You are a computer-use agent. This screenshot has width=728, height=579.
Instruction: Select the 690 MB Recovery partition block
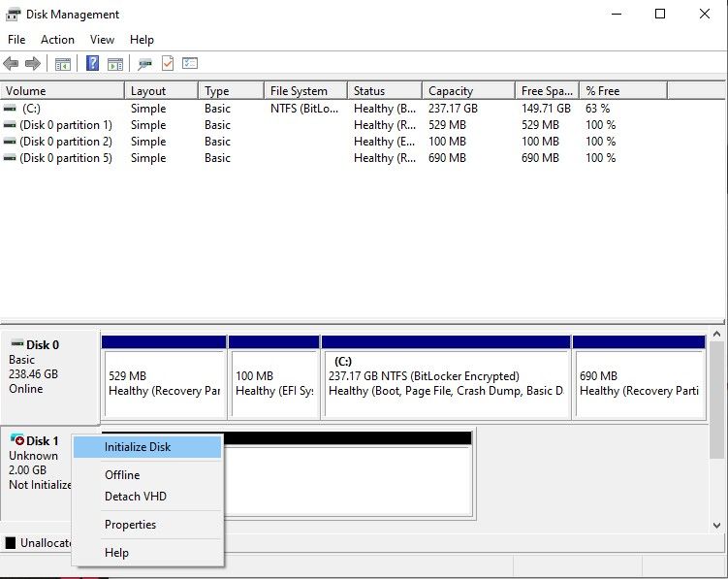click(640, 378)
